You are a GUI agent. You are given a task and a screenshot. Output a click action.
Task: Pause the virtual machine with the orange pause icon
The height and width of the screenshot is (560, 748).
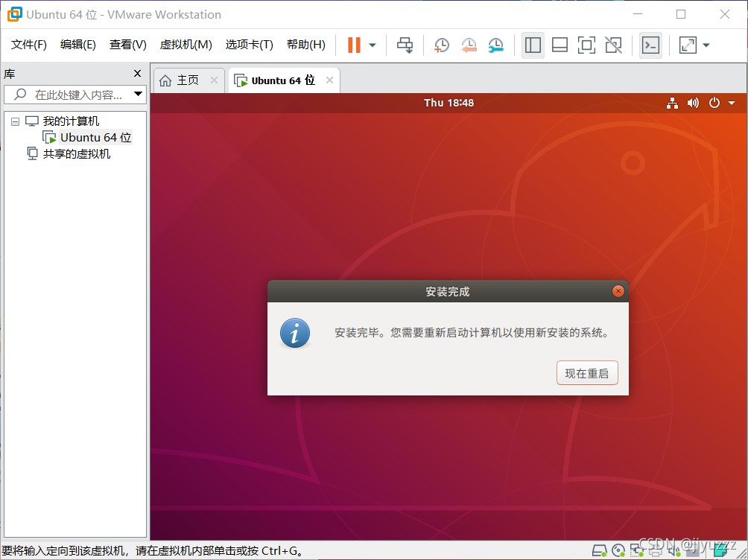pos(354,45)
